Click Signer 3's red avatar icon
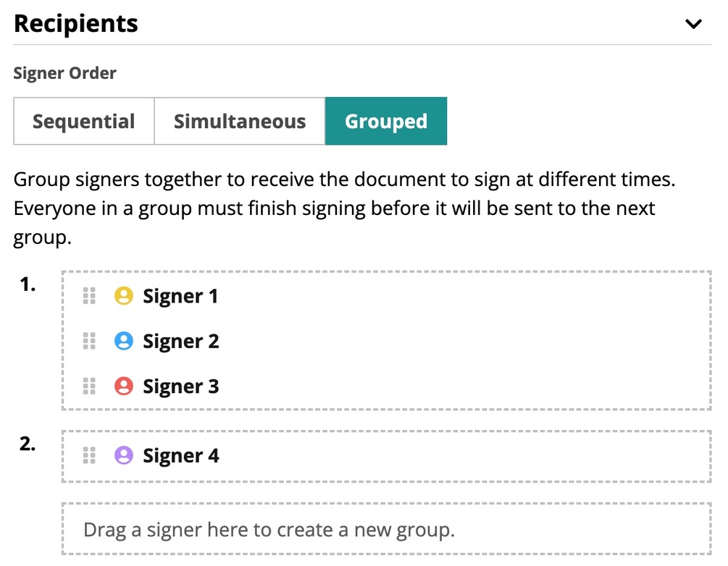This screenshot has width=728, height=566. click(124, 386)
